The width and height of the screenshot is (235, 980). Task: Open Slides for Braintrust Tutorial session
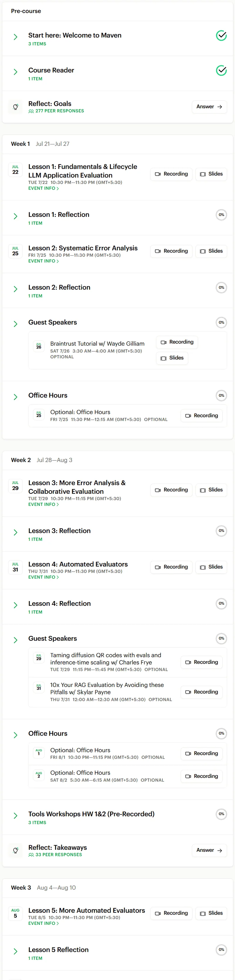coord(172,358)
